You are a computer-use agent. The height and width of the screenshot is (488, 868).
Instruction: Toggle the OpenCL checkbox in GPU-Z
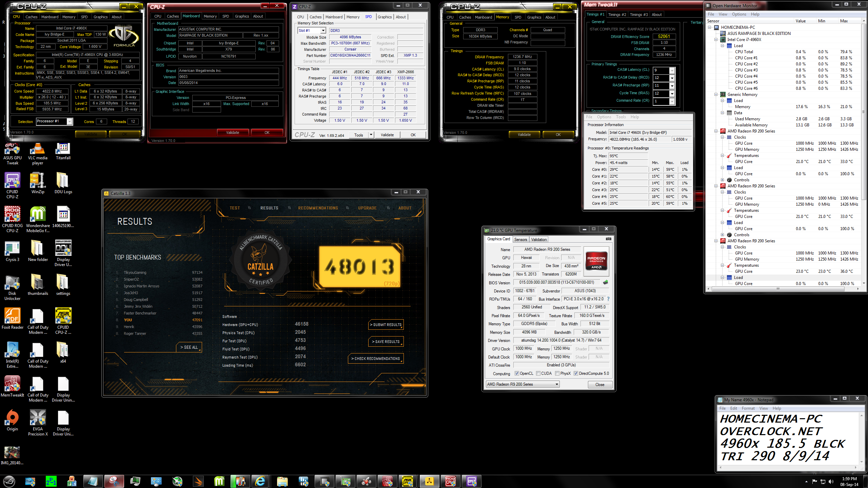[x=517, y=373]
